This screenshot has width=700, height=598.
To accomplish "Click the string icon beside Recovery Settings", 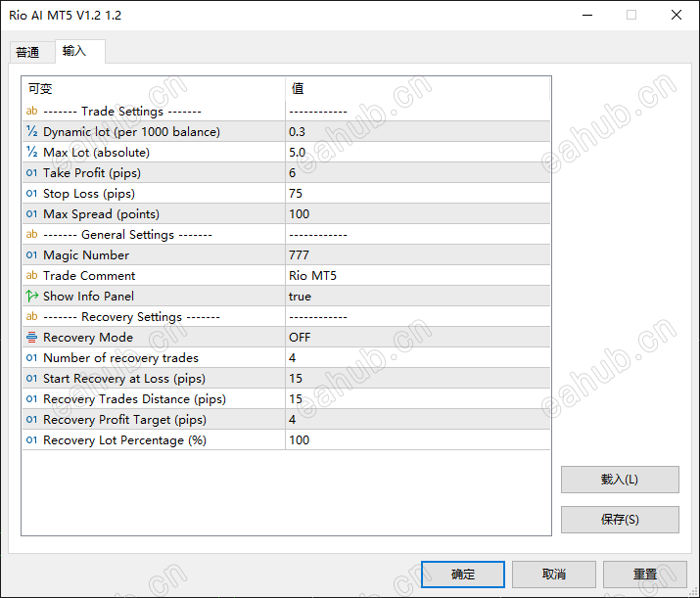I will (31, 316).
